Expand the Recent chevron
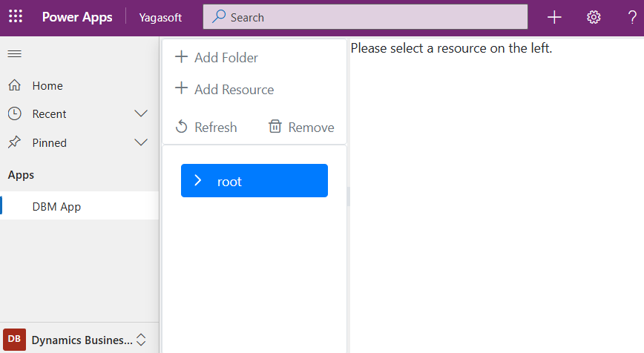The height and width of the screenshot is (353, 644). 141,113
